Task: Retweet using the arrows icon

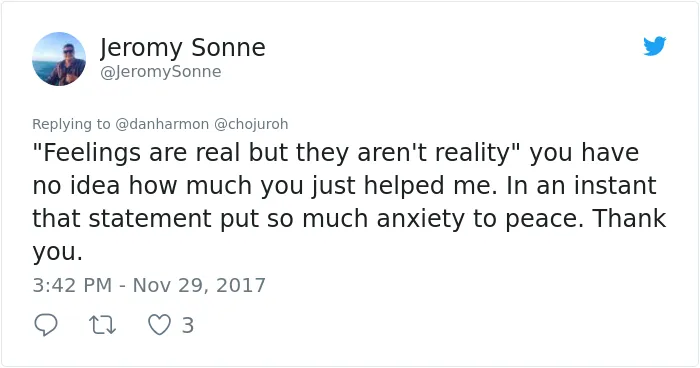Action: point(103,325)
